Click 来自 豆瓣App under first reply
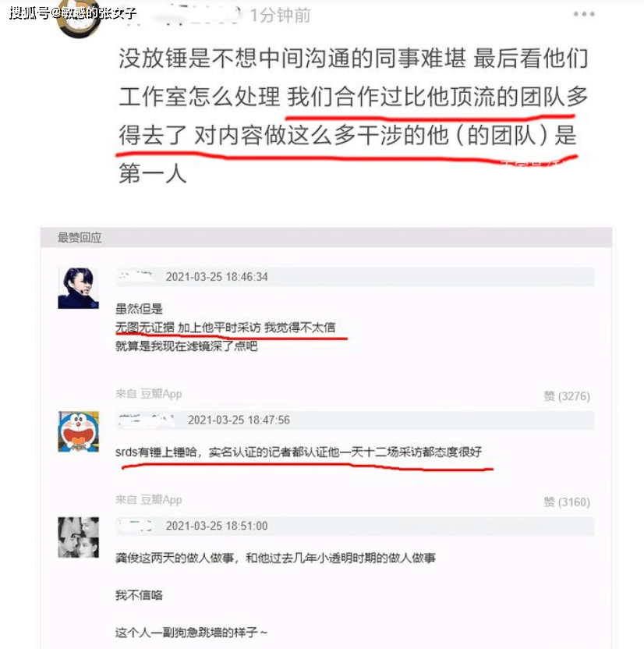Image resolution: width=644 pixels, height=649 pixels. click(148, 394)
